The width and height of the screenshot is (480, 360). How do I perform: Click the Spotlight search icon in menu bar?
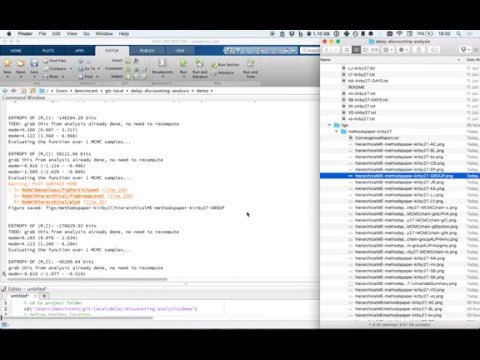pos(459,34)
